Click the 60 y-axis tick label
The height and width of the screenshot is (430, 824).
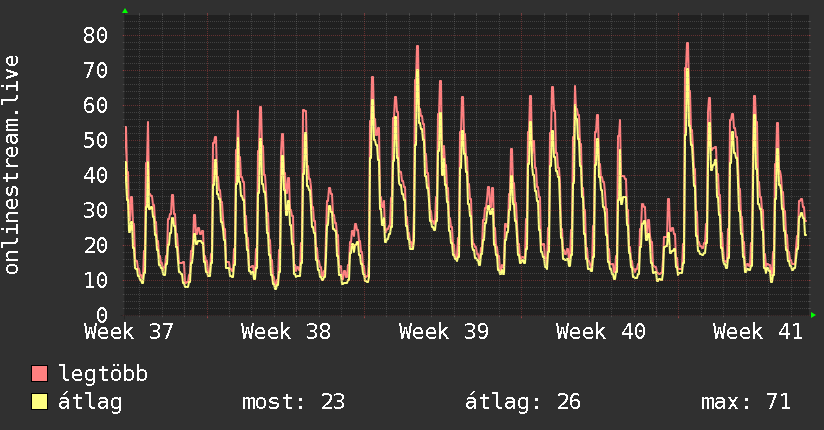[x=96, y=106]
